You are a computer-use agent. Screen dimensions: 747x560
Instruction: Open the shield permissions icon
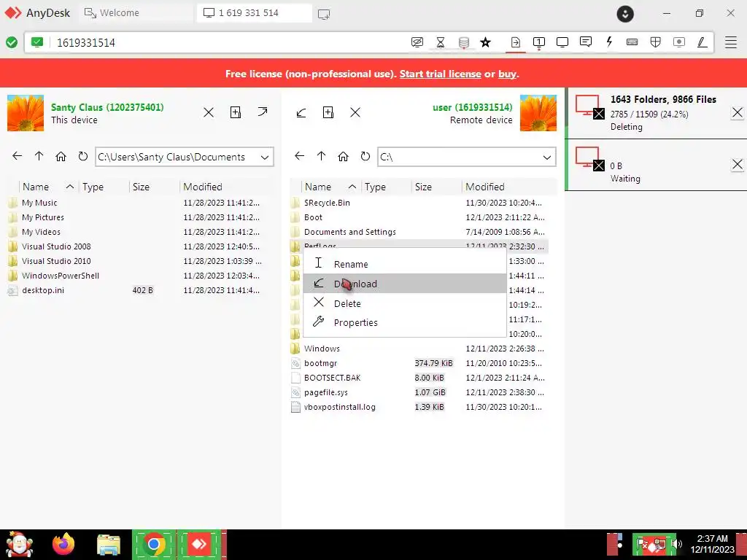pos(656,42)
